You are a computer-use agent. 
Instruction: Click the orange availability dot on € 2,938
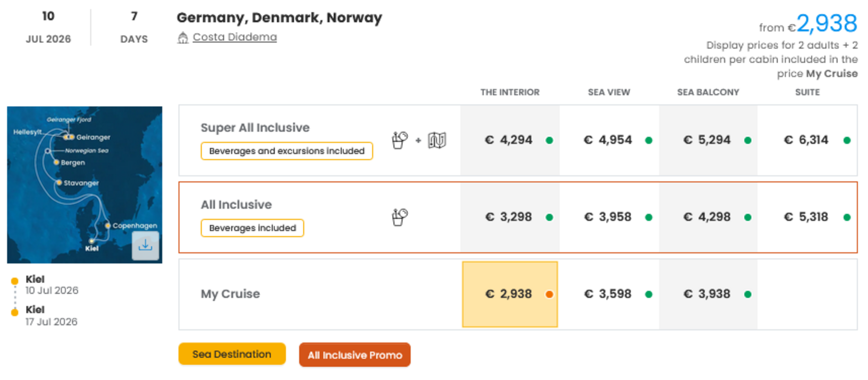coord(549,294)
